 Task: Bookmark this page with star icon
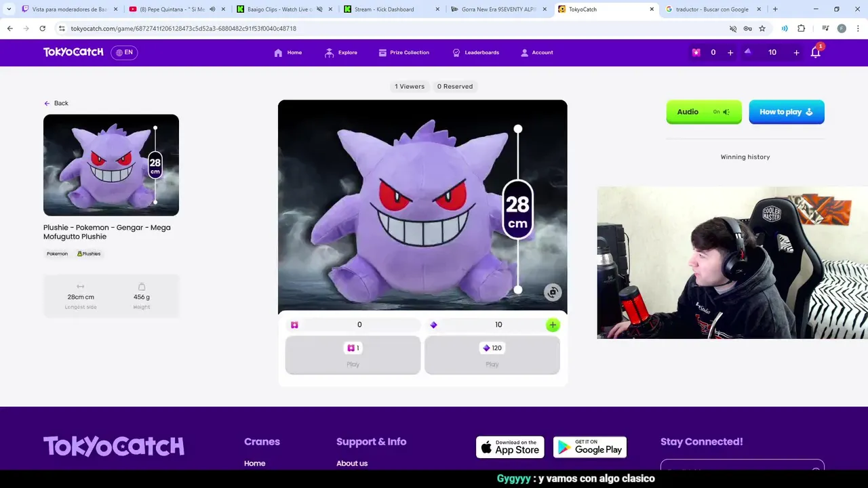click(762, 28)
